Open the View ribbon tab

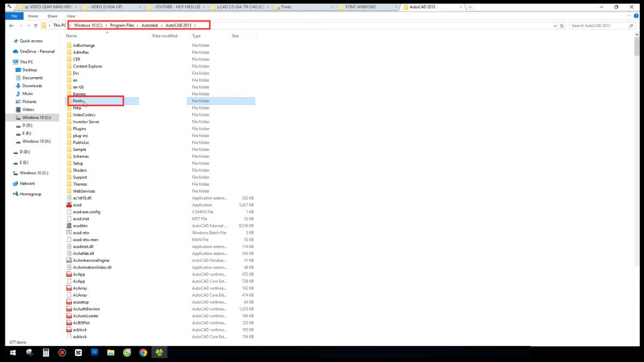pyautogui.click(x=71, y=16)
